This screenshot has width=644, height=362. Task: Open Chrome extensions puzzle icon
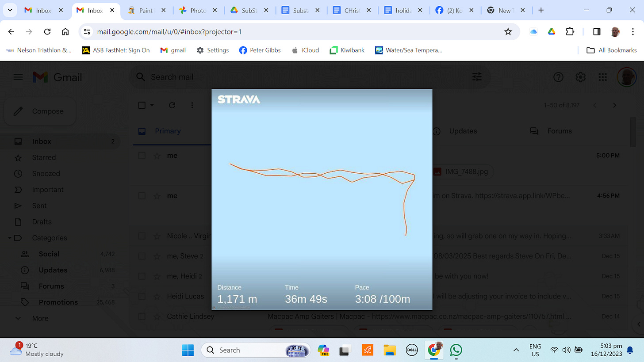pos(570,31)
